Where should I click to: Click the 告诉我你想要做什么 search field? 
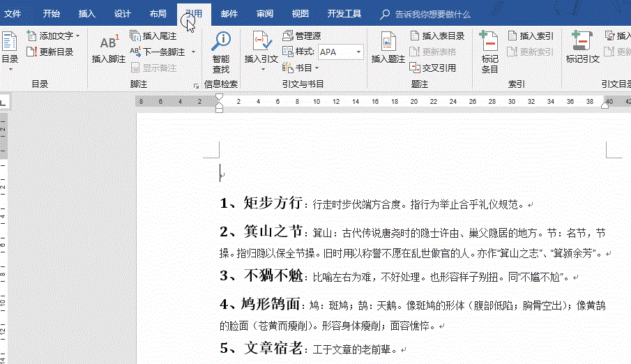(432, 15)
